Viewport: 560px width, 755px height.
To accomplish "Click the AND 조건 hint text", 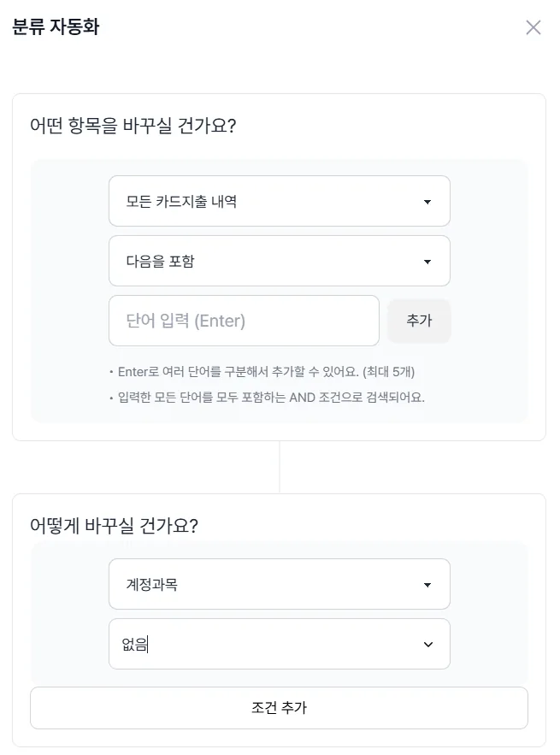I will click(271, 398).
